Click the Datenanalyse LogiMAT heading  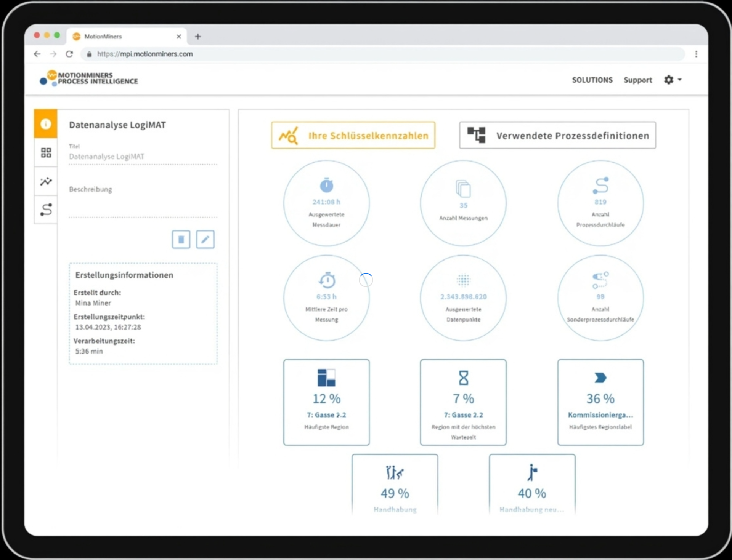[x=117, y=125]
